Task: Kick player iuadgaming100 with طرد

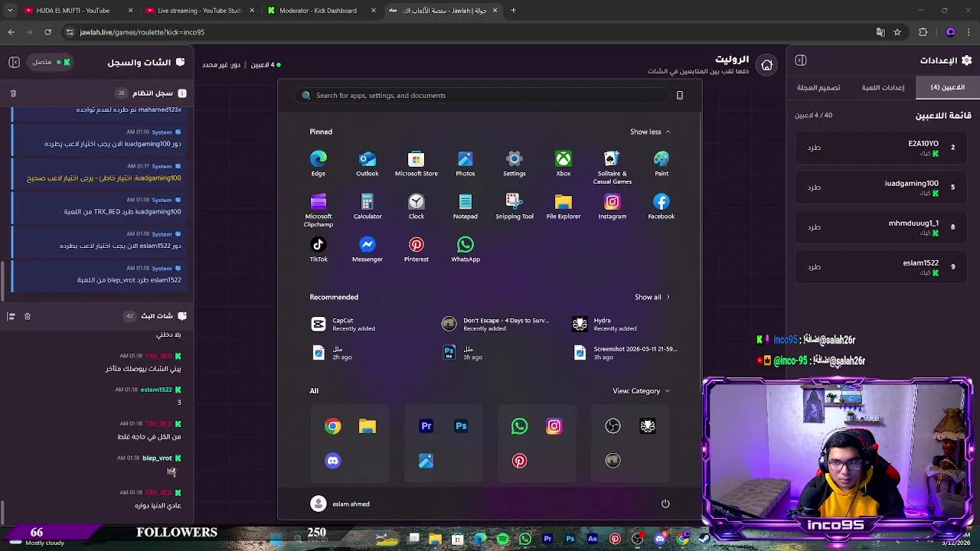Action: pos(814,187)
